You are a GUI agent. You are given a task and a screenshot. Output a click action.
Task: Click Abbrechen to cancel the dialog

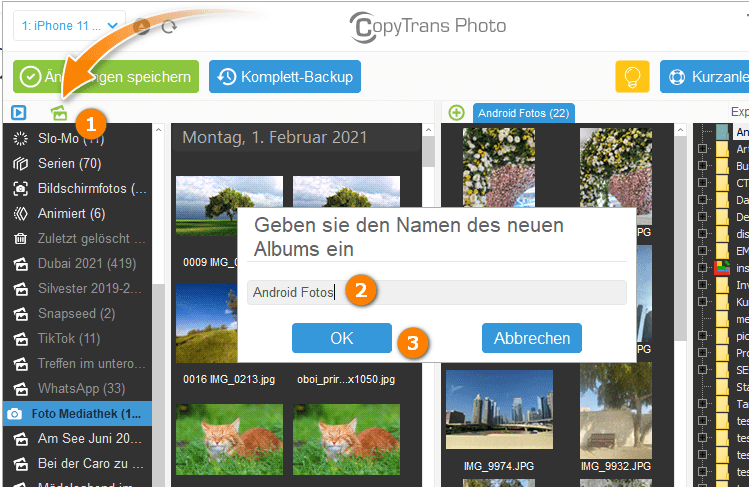pyautogui.click(x=532, y=338)
